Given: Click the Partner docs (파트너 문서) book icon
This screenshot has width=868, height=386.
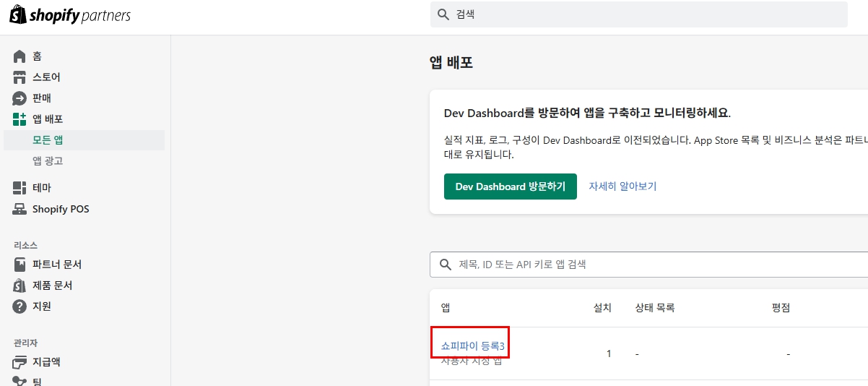Looking at the screenshot, I should pos(19,265).
